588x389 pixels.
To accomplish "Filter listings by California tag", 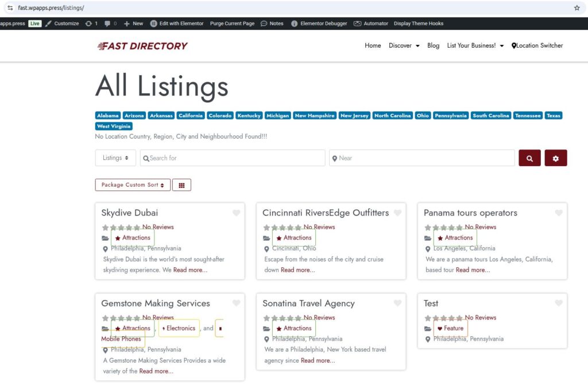I will [x=190, y=115].
